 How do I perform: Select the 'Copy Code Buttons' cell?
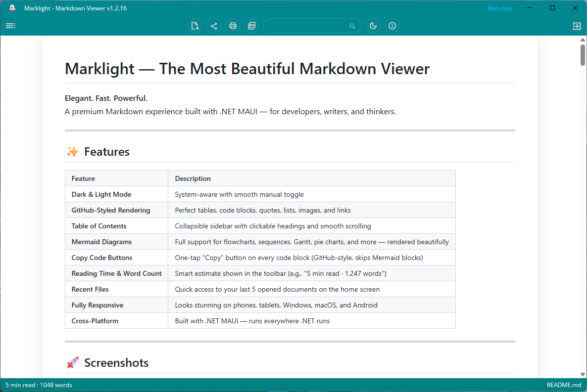point(116,258)
